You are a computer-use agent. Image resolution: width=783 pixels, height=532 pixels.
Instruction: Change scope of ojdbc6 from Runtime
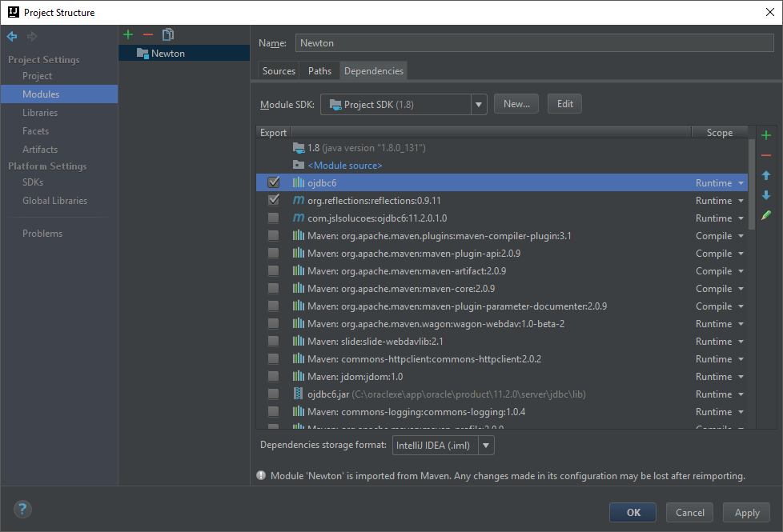pos(720,183)
